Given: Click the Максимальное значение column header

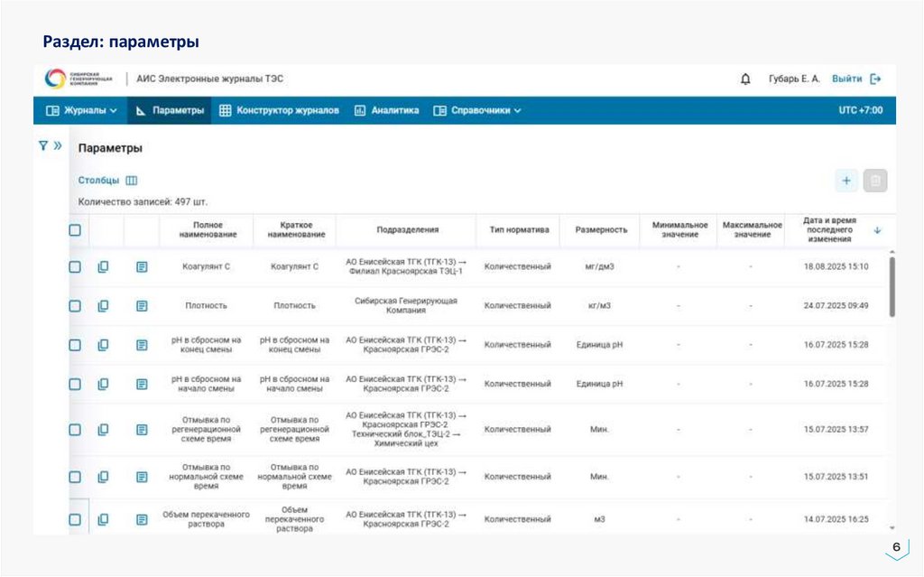Looking at the screenshot, I should [752, 230].
